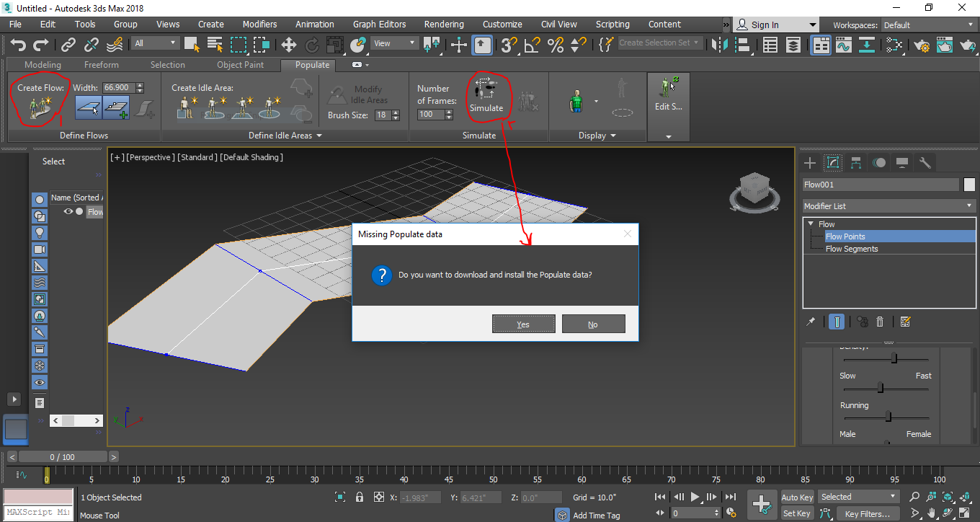
Task: Open the Modifiers menu
Action: click(x=259, y=25)
